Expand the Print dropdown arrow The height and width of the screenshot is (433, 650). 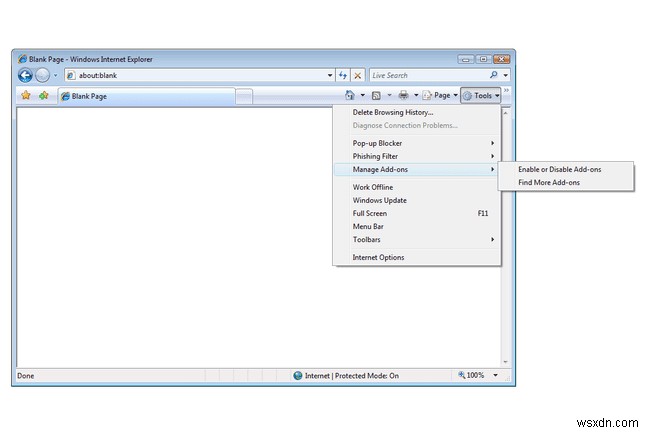coord(416,96)
